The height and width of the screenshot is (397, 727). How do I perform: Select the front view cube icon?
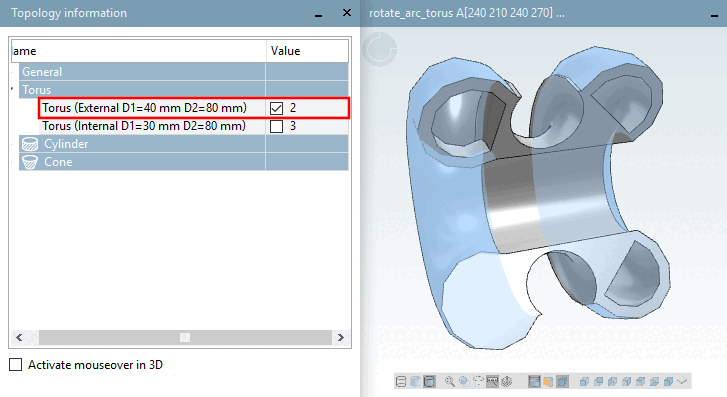584,381
